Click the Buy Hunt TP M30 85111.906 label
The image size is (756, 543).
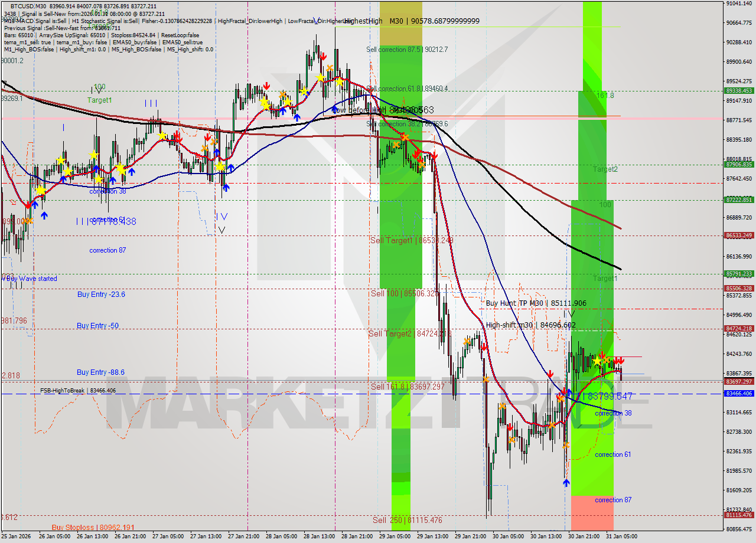pos(536,303)
